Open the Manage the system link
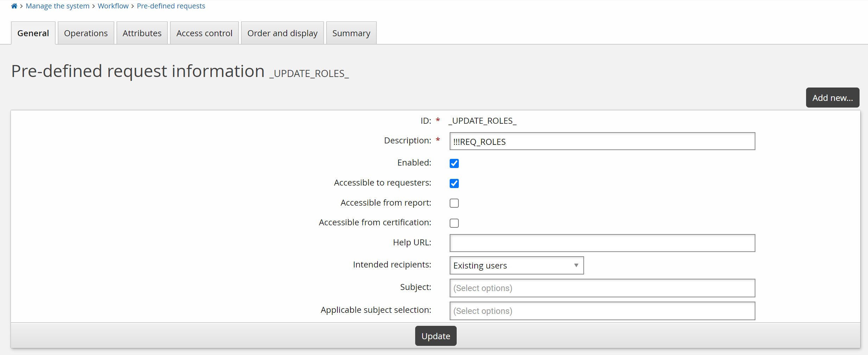This screenshot has height=355, width=868. (x=57, y=6)
